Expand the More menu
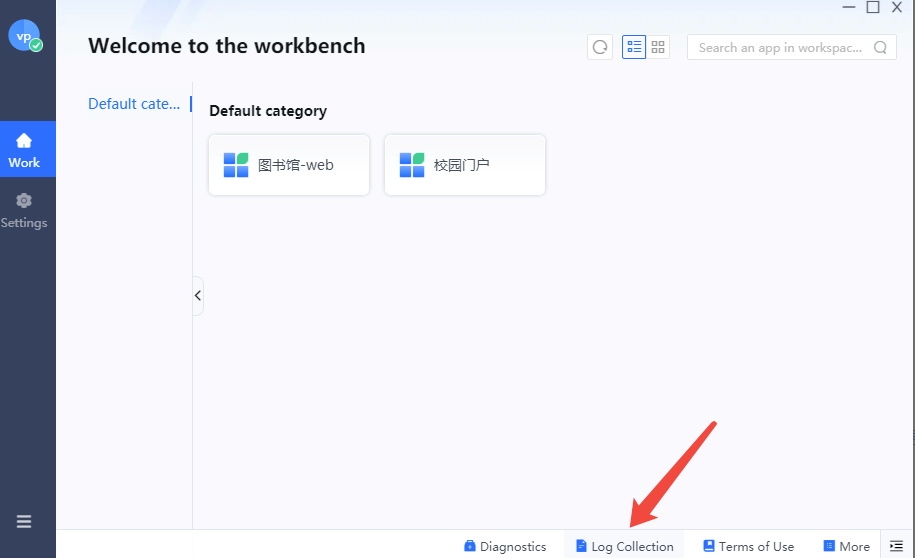 tap(846, 546)
